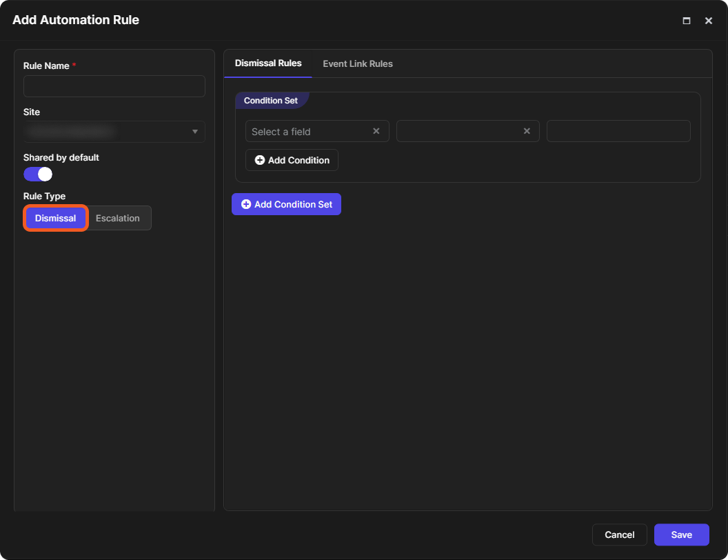Viewport: 728px width, 560px height.
Task: Click the Rule Name input field
Action: click(x=114, y=86)
